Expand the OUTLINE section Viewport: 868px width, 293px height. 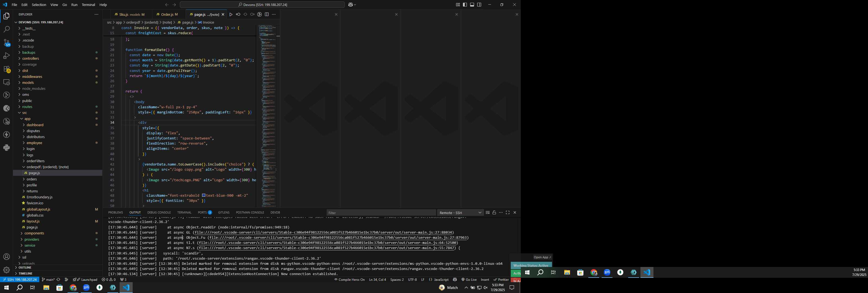(x=58, y=267)
